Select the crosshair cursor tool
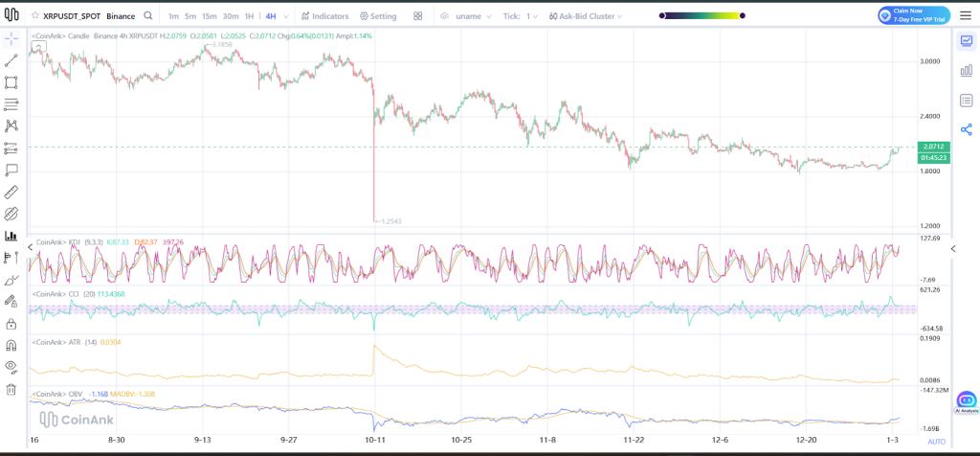The height and width of the screenshot is (456, 980). pyautogui.click(x=11, y=39)
